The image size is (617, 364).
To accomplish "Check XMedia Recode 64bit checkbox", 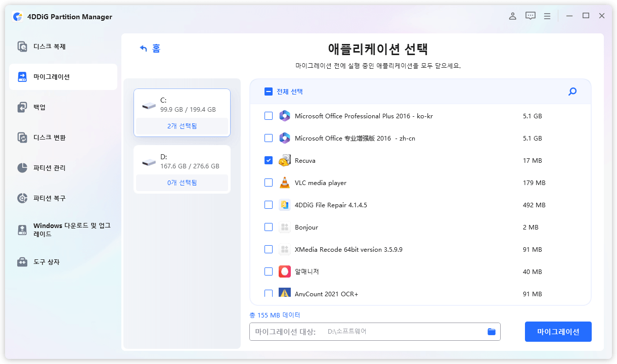I will point(269,249).
